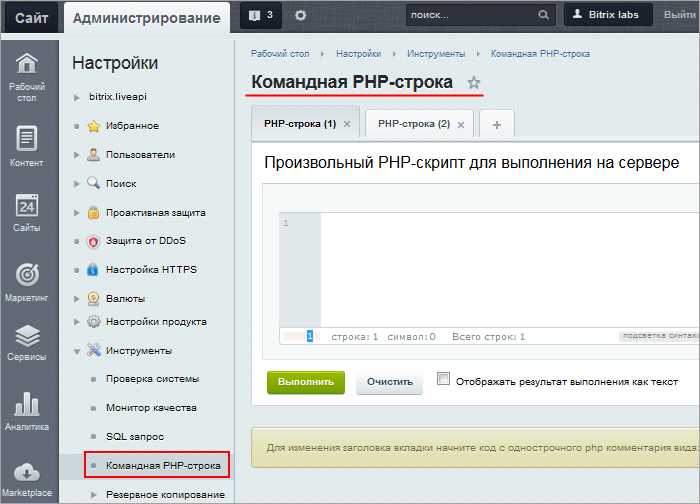The height and width of the screenshot is (504, 700).
Task: Click the Настройка HTTPS icon
Action: (92, 270)
